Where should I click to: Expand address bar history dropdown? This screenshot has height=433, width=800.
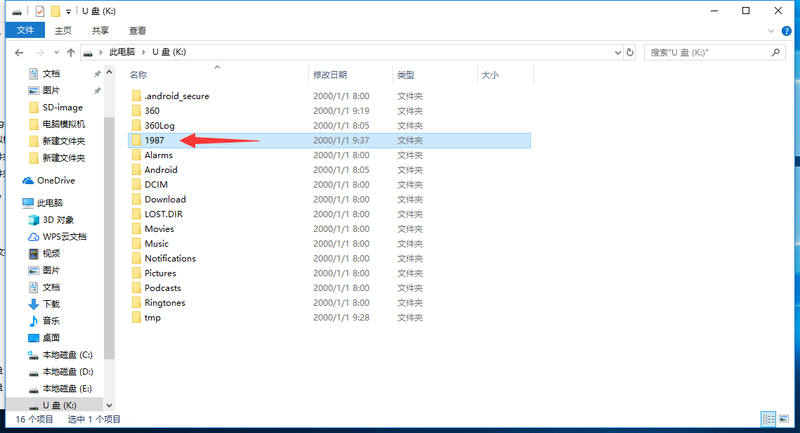tap(618, 53)
